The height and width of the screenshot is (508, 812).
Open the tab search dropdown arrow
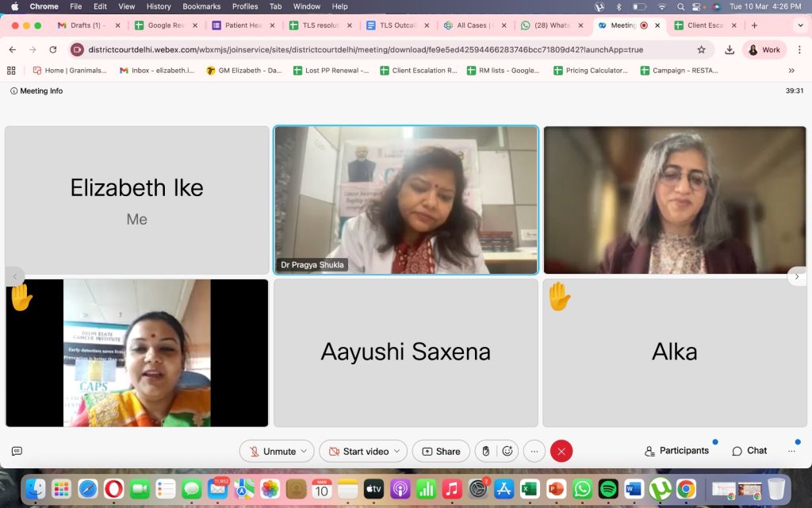pyautogui.click(x=801, y=25)
